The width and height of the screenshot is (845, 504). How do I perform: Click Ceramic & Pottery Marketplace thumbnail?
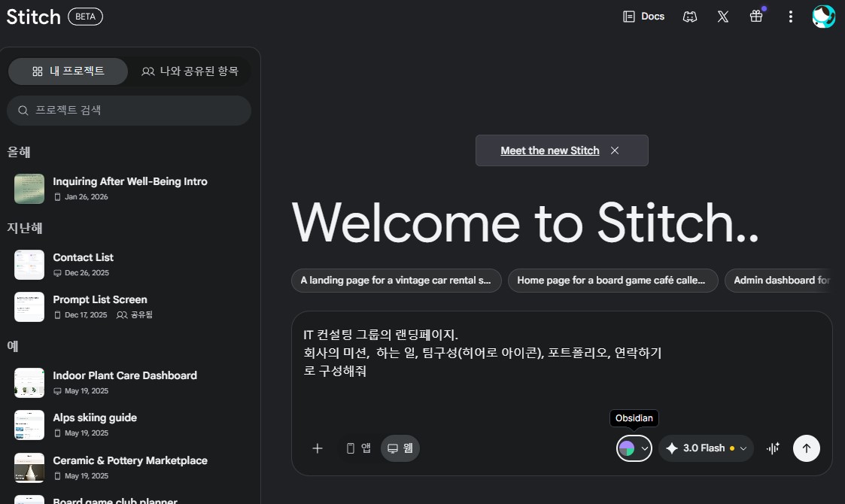(29, 468)
